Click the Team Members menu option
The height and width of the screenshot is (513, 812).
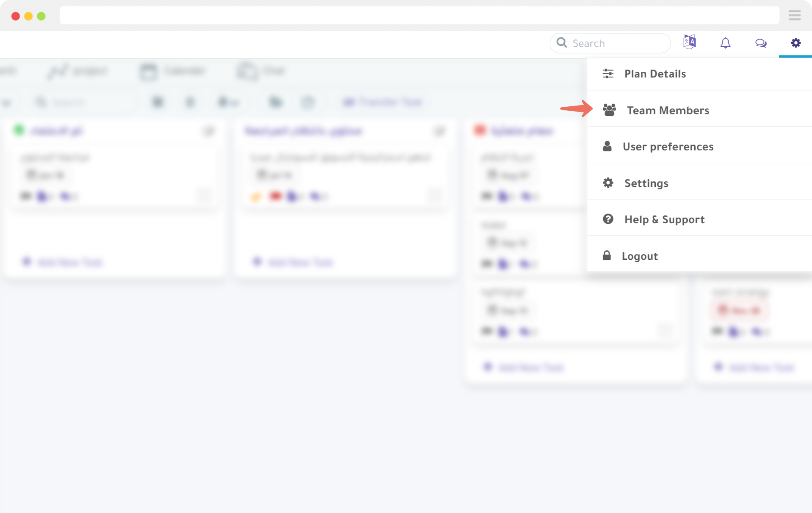click(668, 110)
